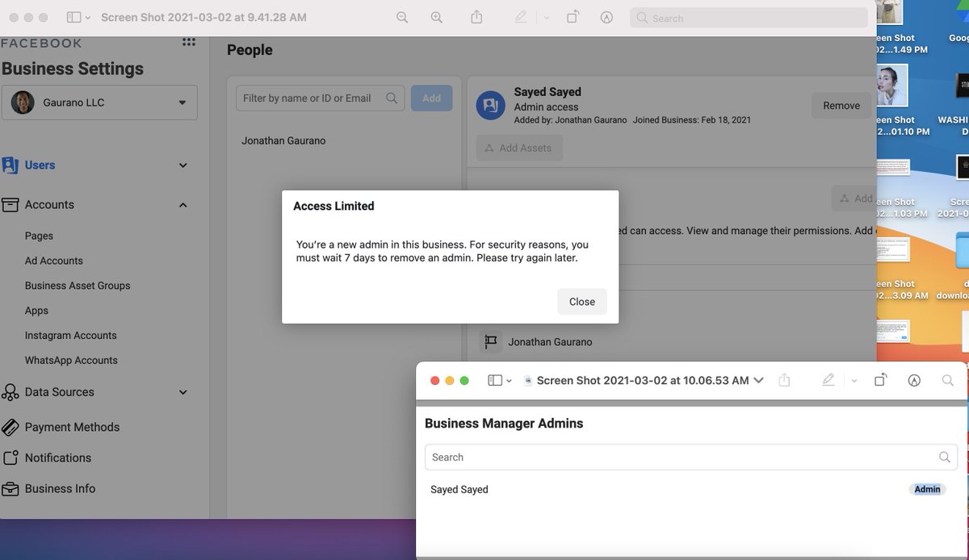Open Payment Methods
The height and width of the screenshot is (560, 969).
tap(72, 427)
